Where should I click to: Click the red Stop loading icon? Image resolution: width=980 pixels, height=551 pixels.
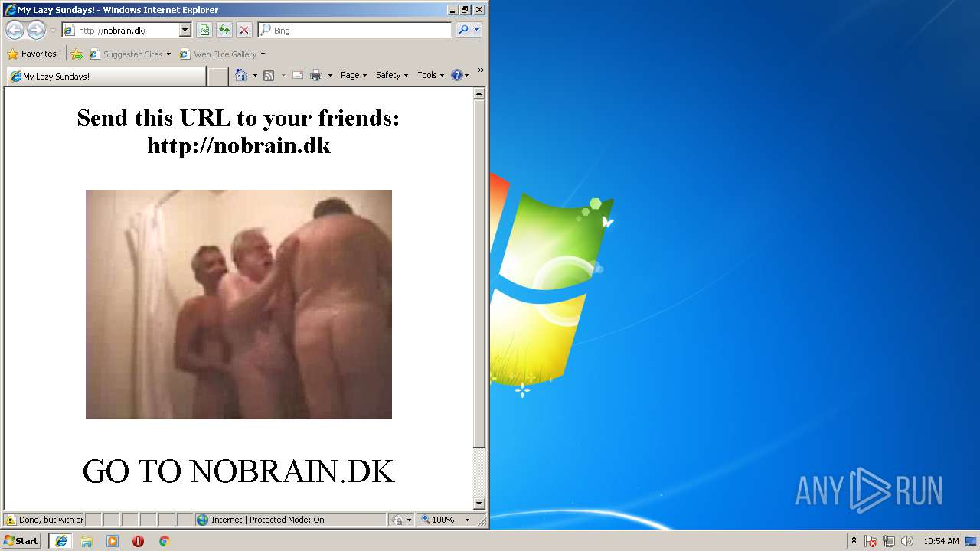point(244,30)
